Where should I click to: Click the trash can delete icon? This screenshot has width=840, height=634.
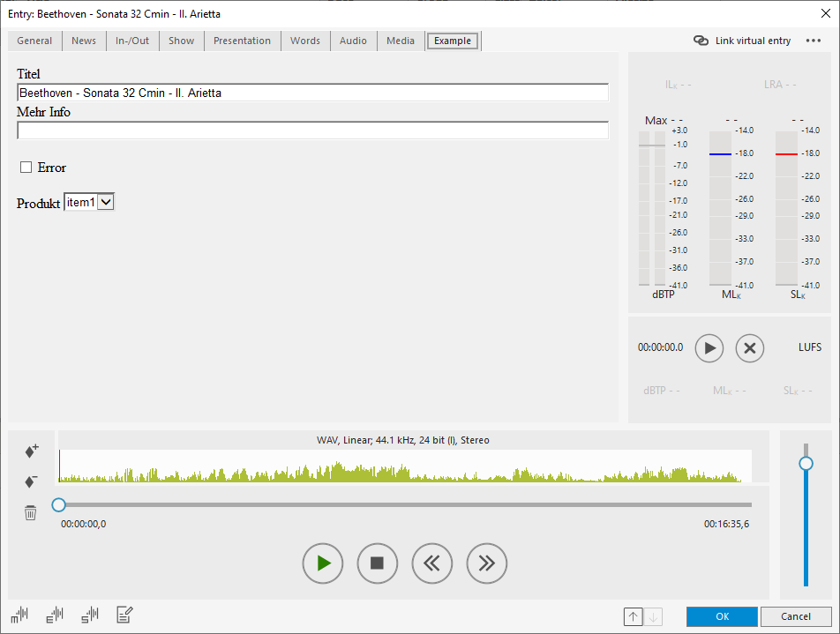(x=31, y=512)
